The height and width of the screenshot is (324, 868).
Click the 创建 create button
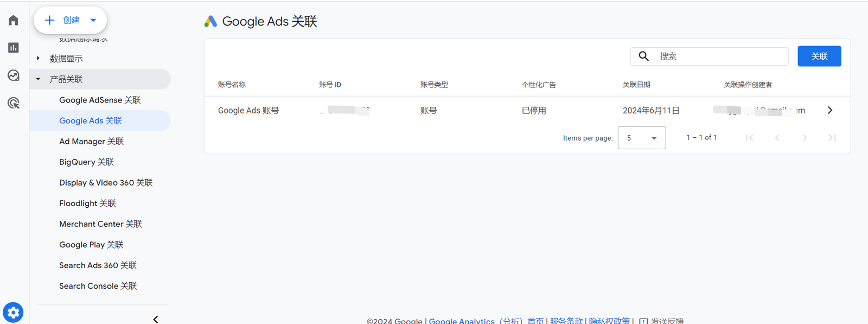click(x=70, y=20)
